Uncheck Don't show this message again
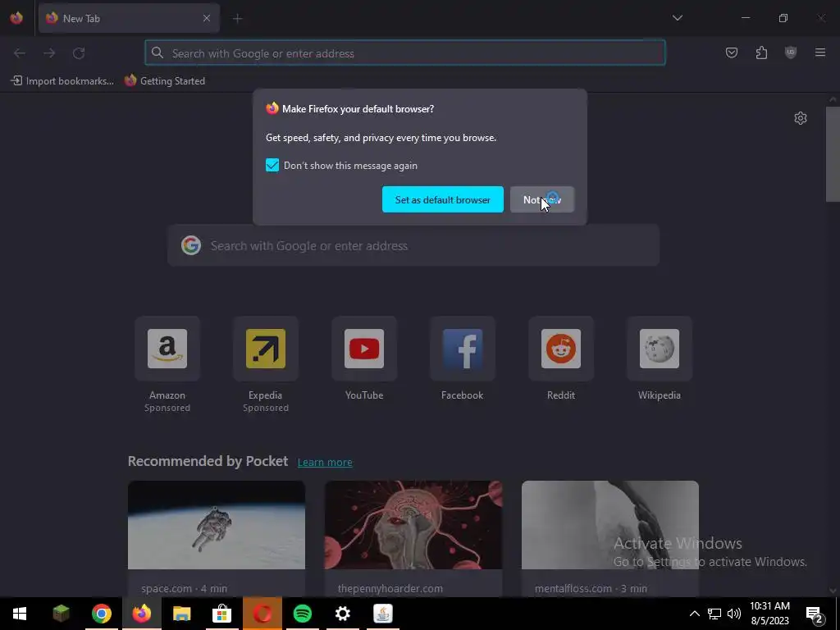The height and width of the screenshot is (630, 840). click(272, 165)
